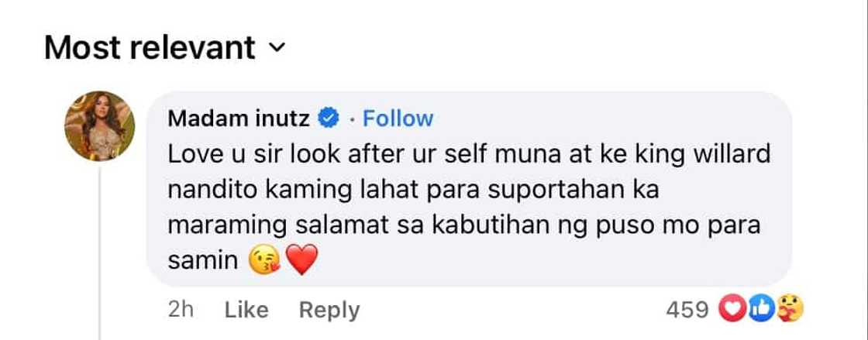This screenshot has height=340, width=868.
Task: Open Madam inutz's profile picture
Action: point(112,123)
